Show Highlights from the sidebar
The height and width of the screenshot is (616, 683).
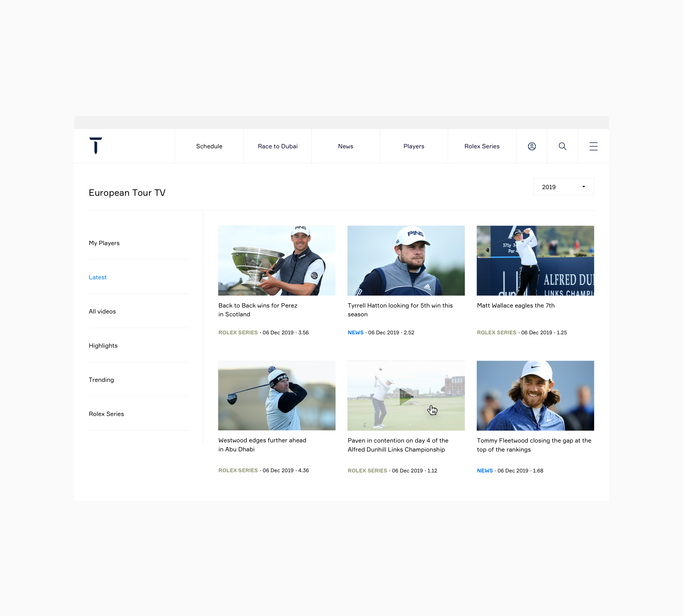tap(103, 345)
